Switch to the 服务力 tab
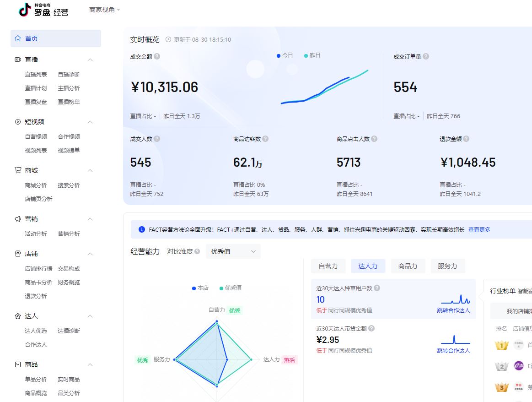This screenshot has width=532, height=402. coord(447,266)
